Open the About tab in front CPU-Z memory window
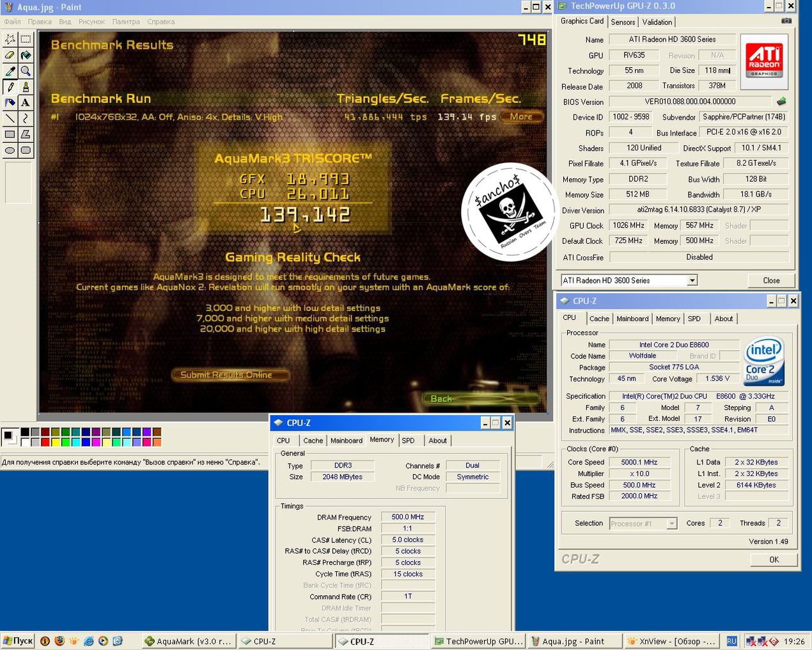This screenshot has height=650, width=812. tap(438, 441)
